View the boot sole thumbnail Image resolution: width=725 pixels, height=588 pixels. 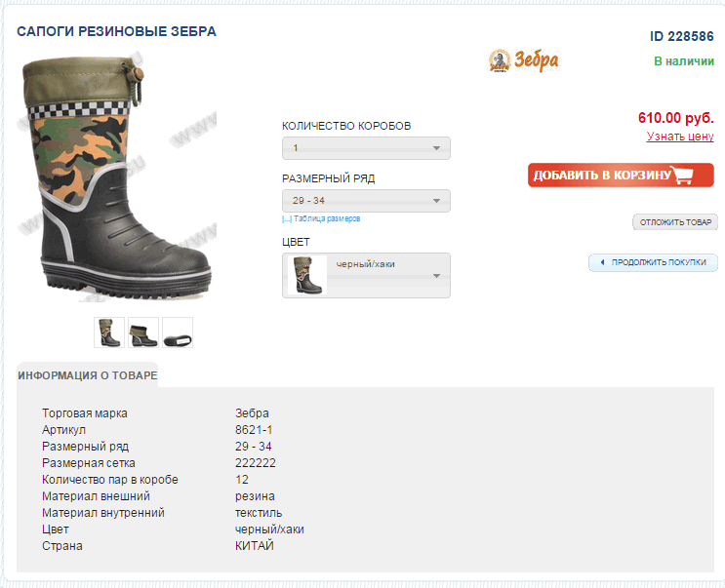click(x=178, y=333)
